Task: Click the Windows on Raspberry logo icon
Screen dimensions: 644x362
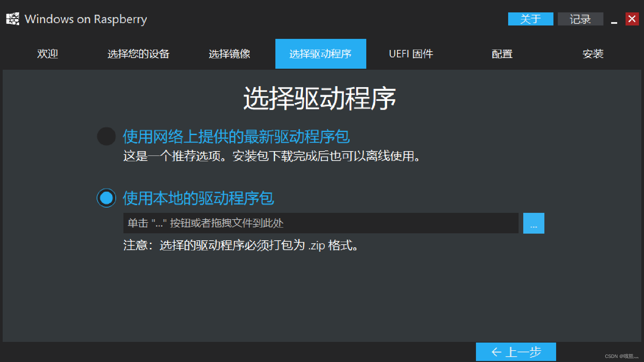Action: coord(13,19)
